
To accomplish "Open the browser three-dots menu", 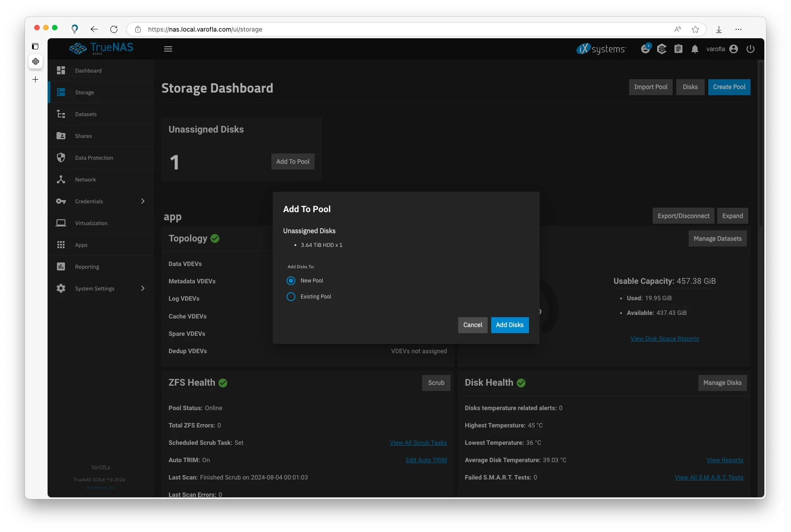I will pyautogui.click(x=739, y=29).
